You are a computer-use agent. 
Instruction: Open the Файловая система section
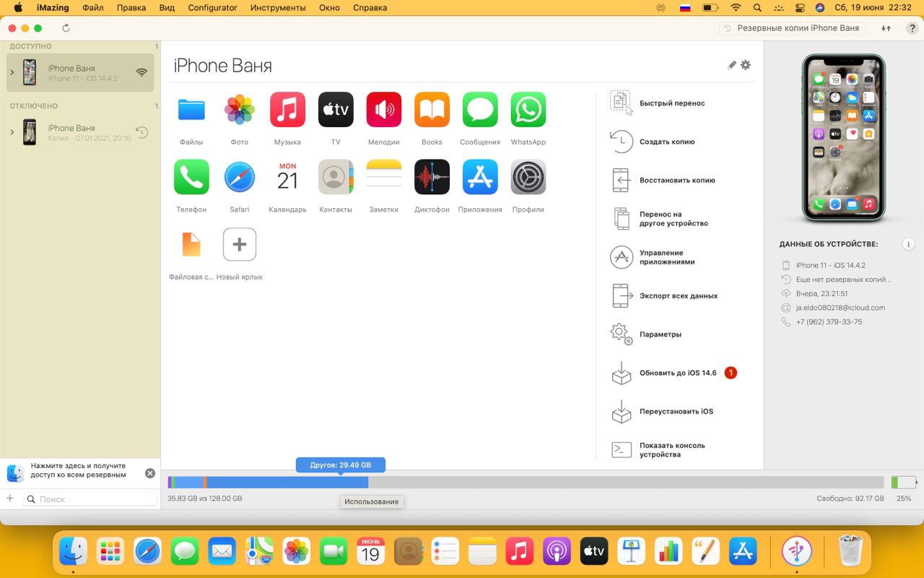pyautogui.click(x=191, y=244)
